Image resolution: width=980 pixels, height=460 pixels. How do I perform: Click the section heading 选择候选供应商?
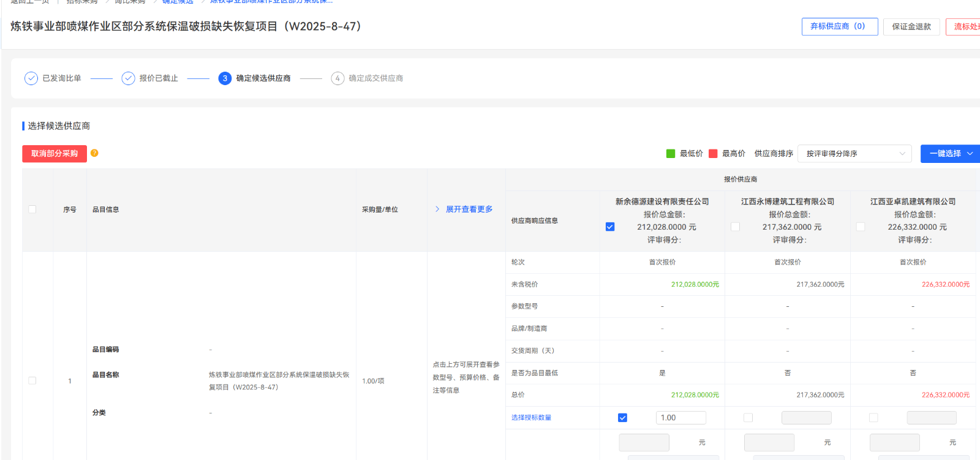pos(59,126)
